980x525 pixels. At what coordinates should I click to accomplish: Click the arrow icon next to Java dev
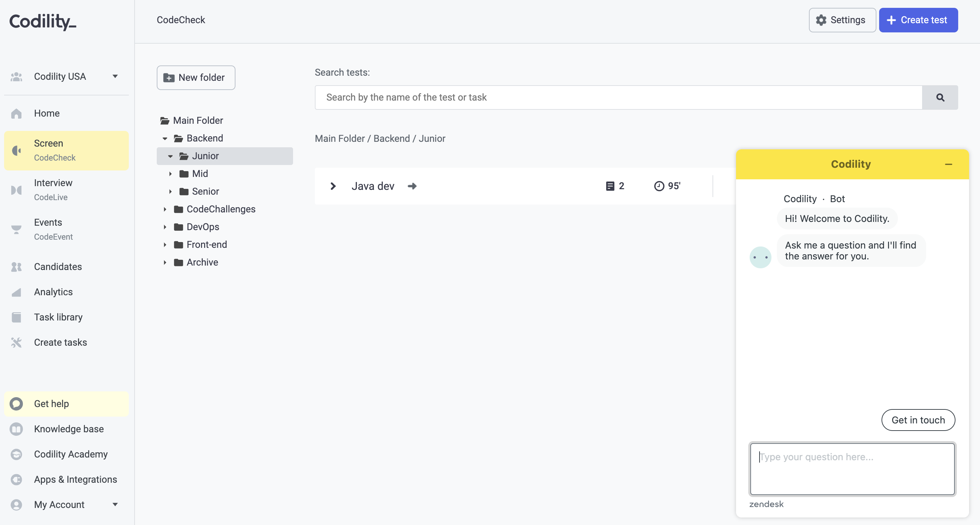pos(412,186)
